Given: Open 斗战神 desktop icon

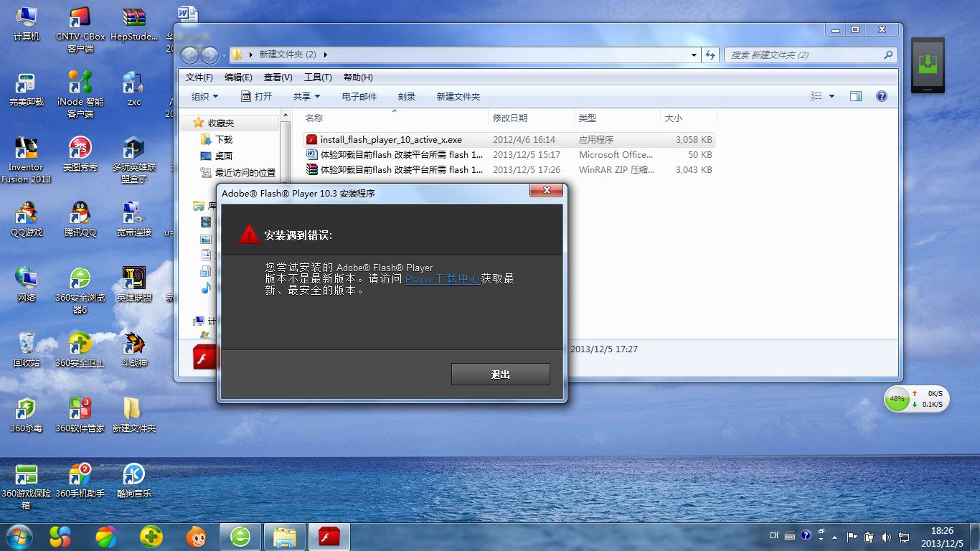Looking at the screenshot, I should pyautogui.click(x=134, y=350).
